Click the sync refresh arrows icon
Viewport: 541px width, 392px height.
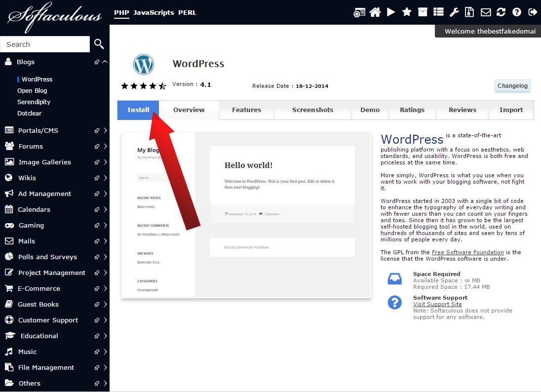point(501,12)
